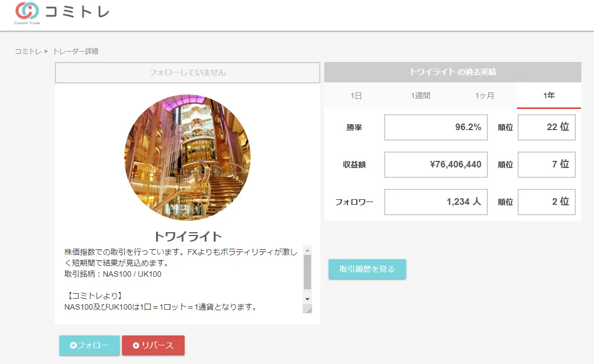Open the 1ヶ月 performance tab
Image resolution: width=594 pixels, height=364 pixels.
[485, 96]
